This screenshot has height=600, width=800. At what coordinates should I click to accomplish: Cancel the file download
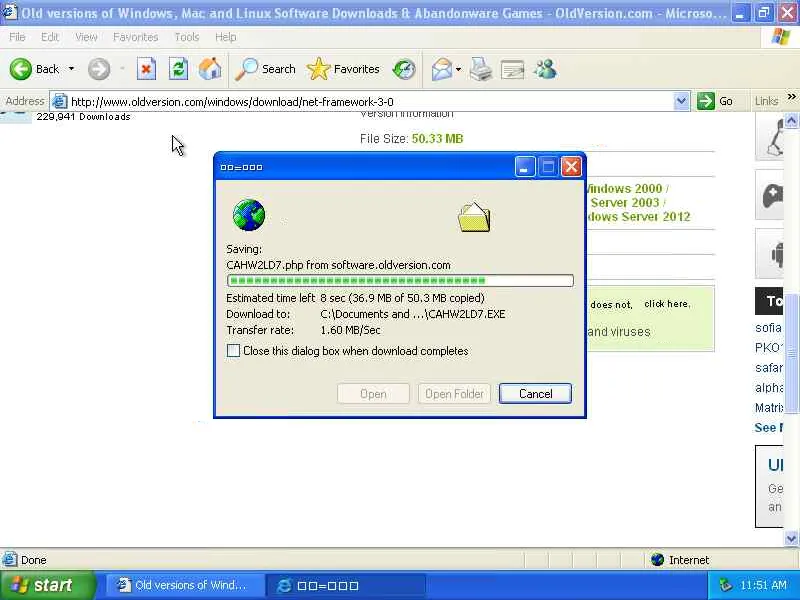[535, 393]
